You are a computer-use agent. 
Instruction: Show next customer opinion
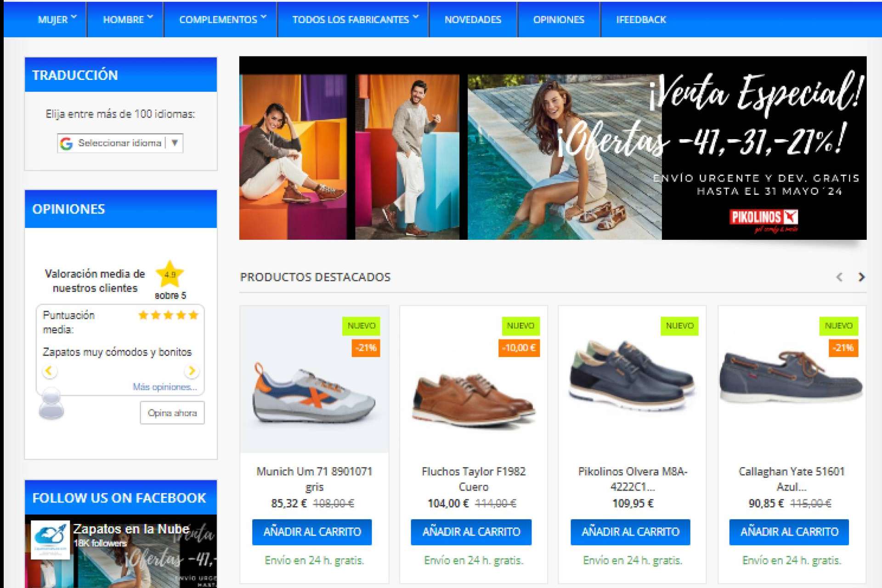point(192,370)
